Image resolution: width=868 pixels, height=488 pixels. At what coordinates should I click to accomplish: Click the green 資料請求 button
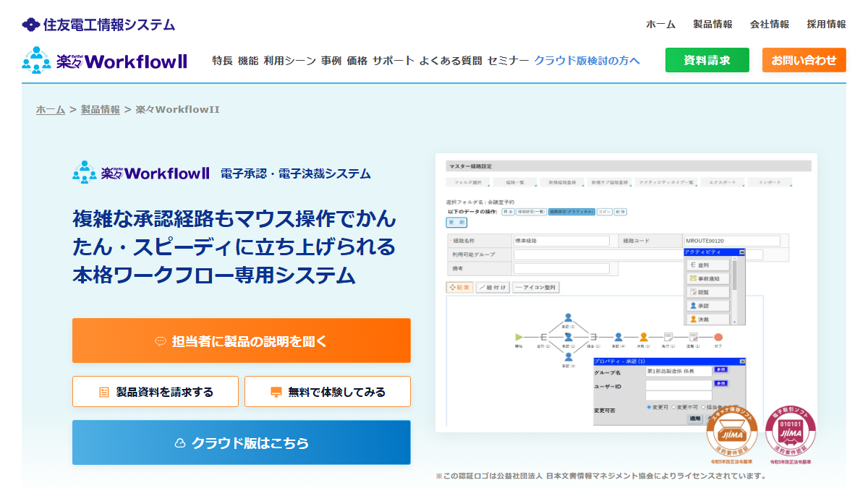coord(707,60)
